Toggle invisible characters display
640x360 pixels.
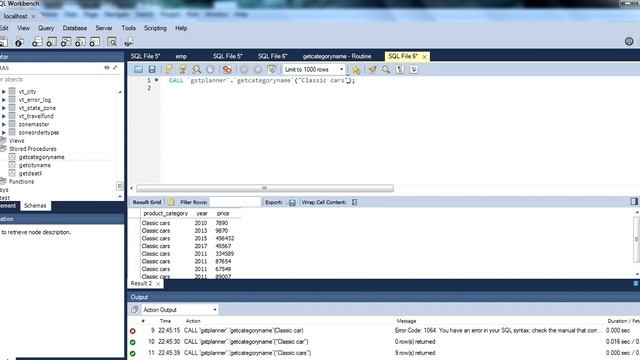point(400,69)
